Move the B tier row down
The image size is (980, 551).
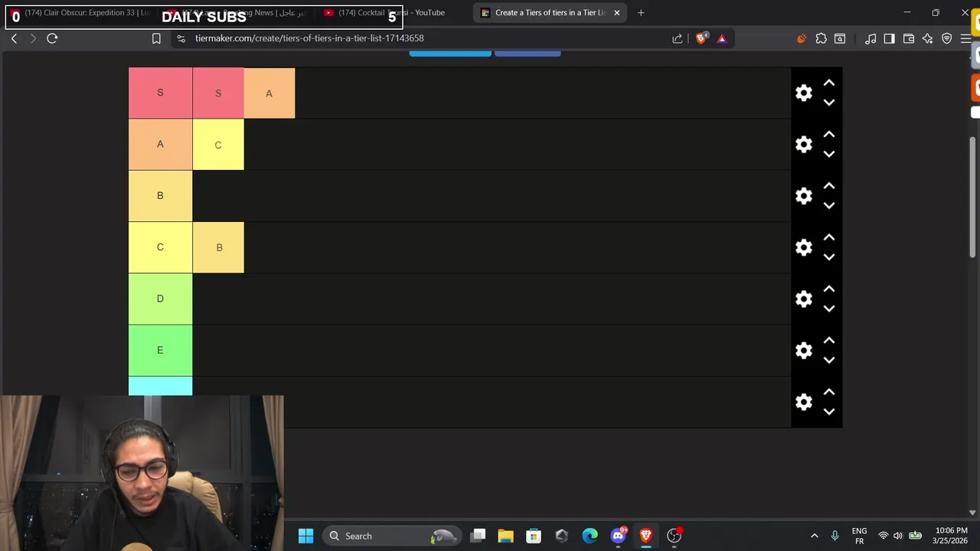[828, 206]
